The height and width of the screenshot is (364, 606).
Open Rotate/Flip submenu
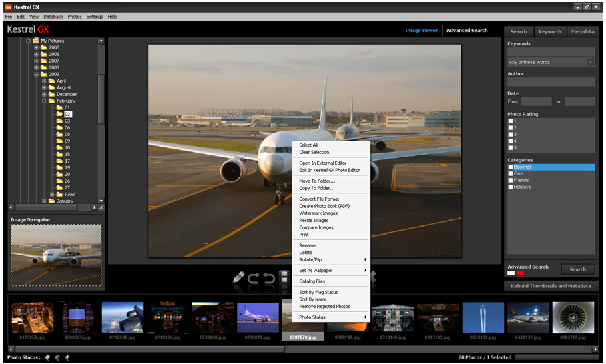click(x=331, y=260)
